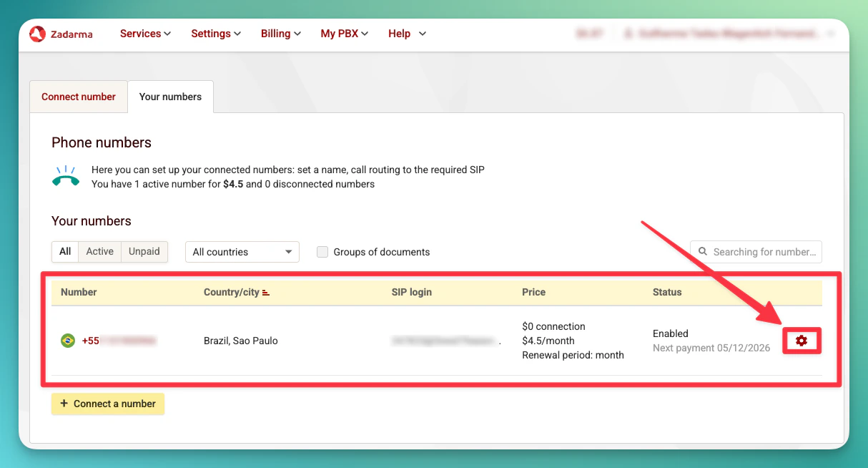868x468 pixels.
Task: Click the Brazil flag icon
Action: point(68,341)
